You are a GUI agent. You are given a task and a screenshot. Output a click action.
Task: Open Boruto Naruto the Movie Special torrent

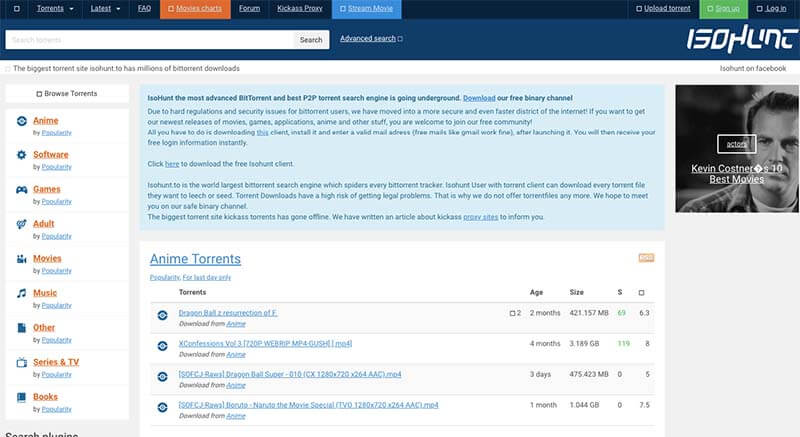[308, 405]
